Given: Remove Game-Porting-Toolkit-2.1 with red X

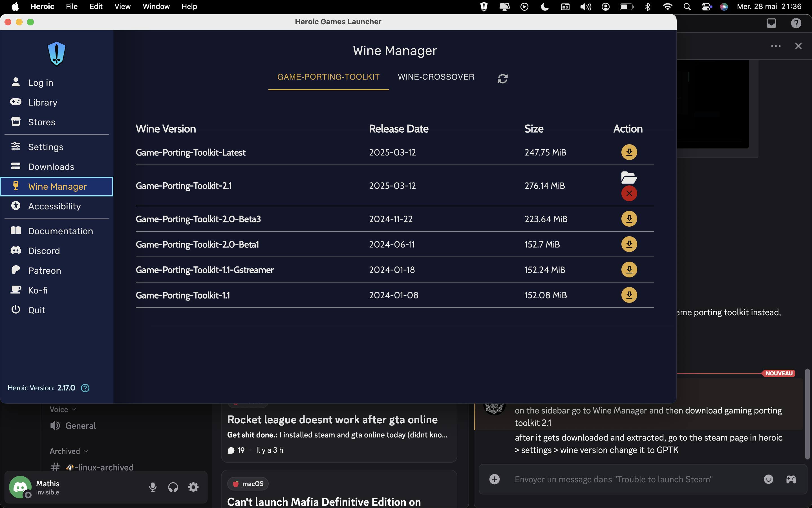Looking at the screenshot, I should click(x=629, y=194).
